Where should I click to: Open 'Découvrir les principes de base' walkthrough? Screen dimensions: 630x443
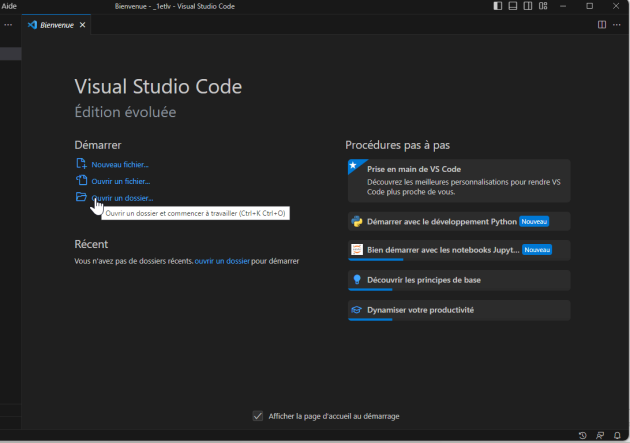[423, 280]
